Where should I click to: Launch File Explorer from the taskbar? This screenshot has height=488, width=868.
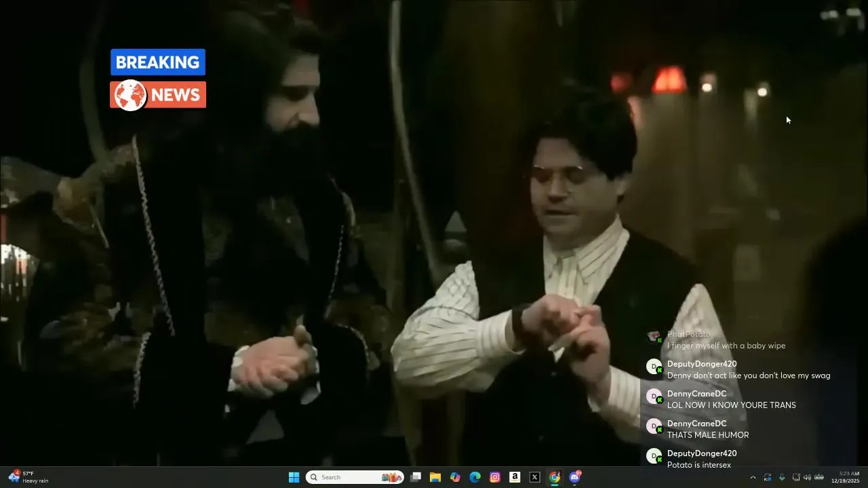[435, 477]
